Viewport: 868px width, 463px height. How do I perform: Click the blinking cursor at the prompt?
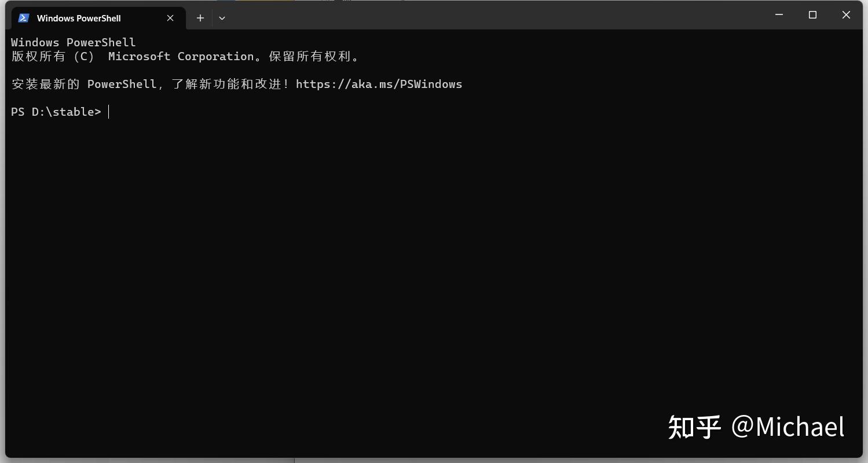(108, 112)
